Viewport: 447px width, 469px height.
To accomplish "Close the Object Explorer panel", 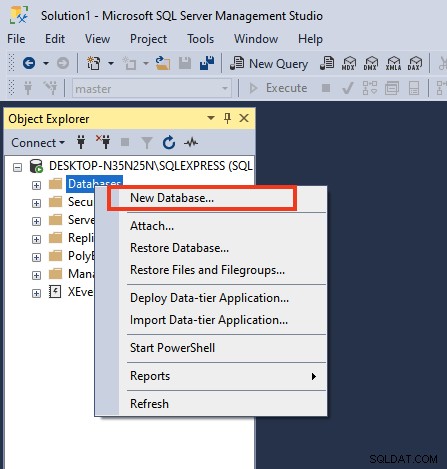I will click(x=244, y=118).
